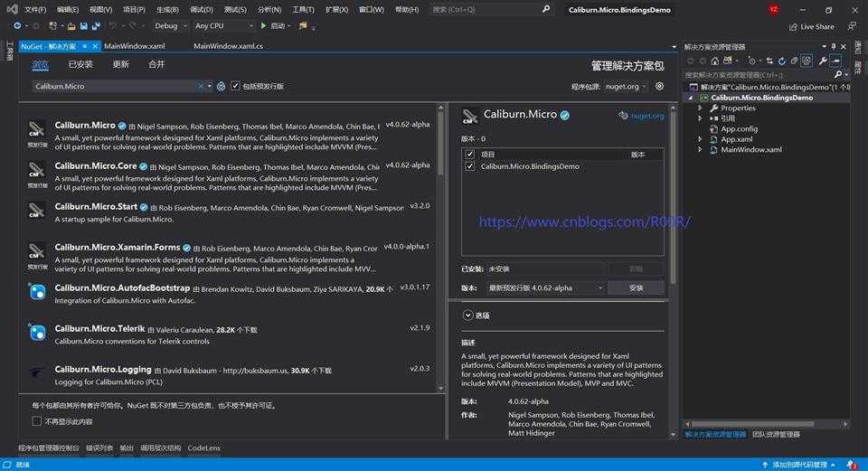Image resolution: width=868 pixels, height=471 pixels.
Task: Click the Navigate Backward toolbar icon
Action: point(18,26)
